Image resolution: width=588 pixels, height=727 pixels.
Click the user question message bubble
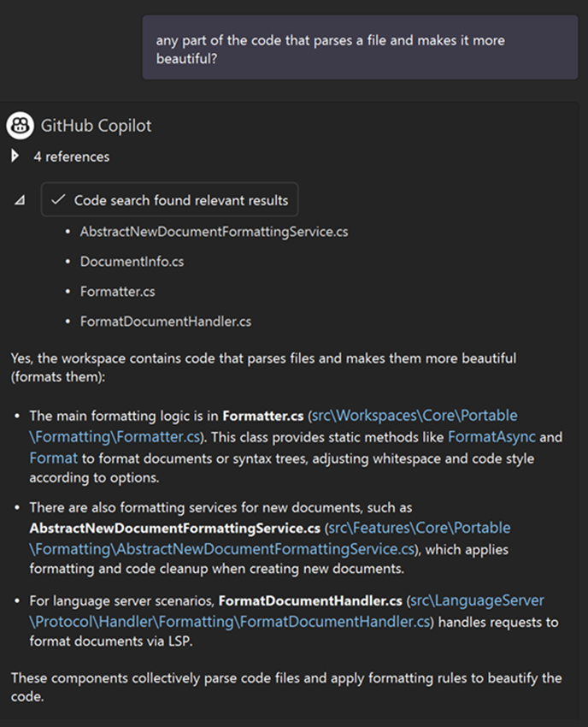pyautogui.click(x=360, y=47)
